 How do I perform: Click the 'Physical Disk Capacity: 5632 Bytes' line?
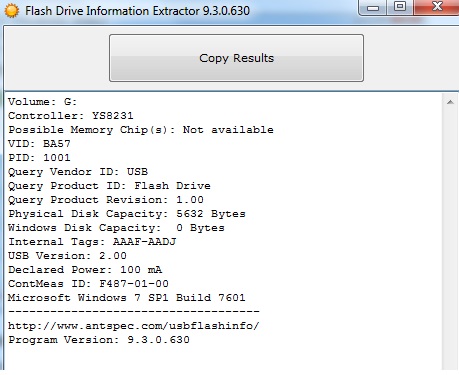127,214
